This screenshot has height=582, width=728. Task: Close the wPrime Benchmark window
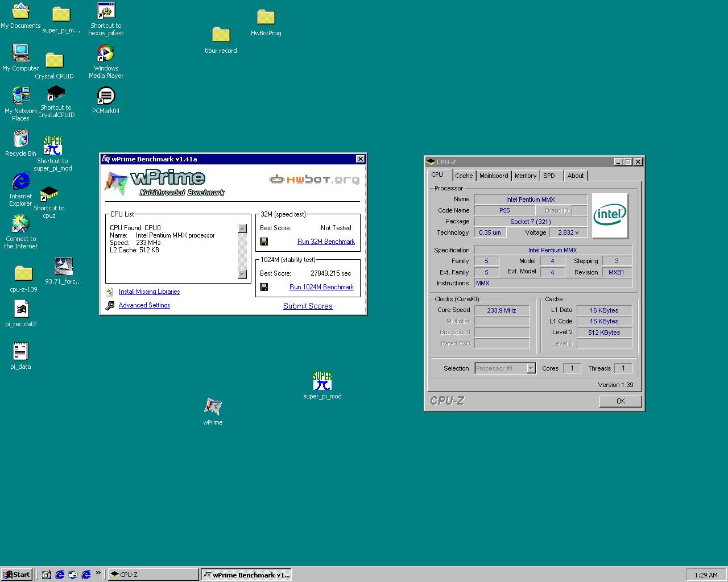pos(360,159)
